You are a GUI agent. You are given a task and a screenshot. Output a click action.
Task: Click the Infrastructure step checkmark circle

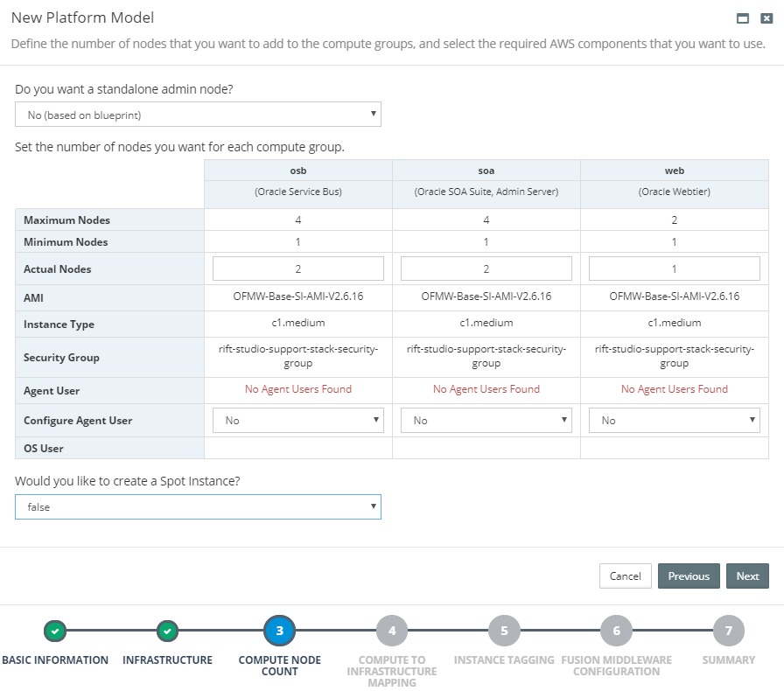(x=168, y=630)
